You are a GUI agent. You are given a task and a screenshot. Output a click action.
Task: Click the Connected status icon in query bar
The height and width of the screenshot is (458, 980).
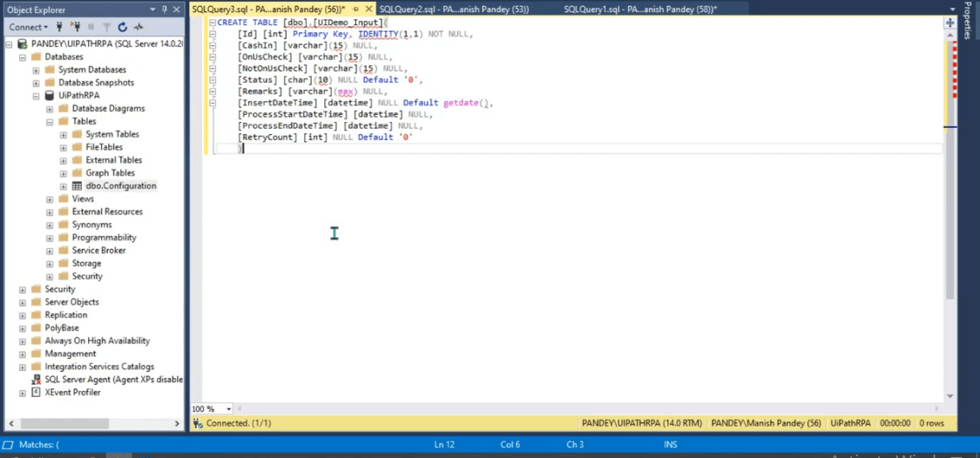[198, 424]
